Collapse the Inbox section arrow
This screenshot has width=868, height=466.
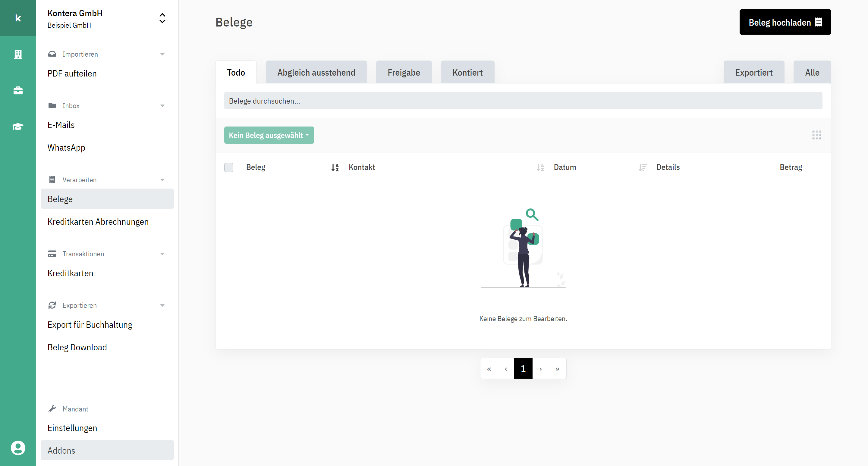pos(162,106)
